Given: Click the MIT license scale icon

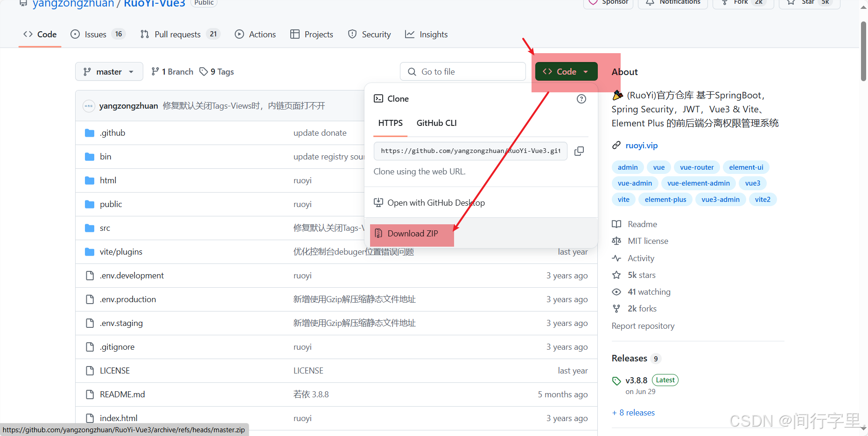Looking at the screenshot, I should [616, 241].
